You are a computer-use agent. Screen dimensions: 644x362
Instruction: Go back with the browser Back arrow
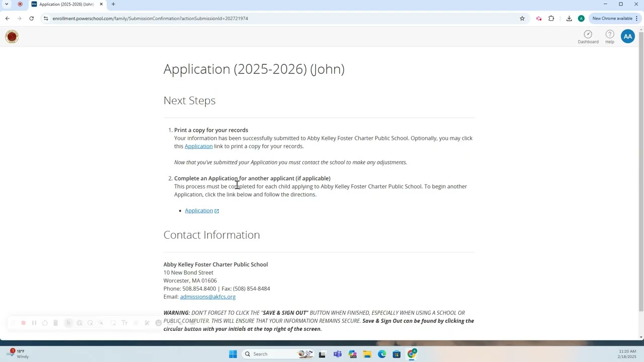7,19
